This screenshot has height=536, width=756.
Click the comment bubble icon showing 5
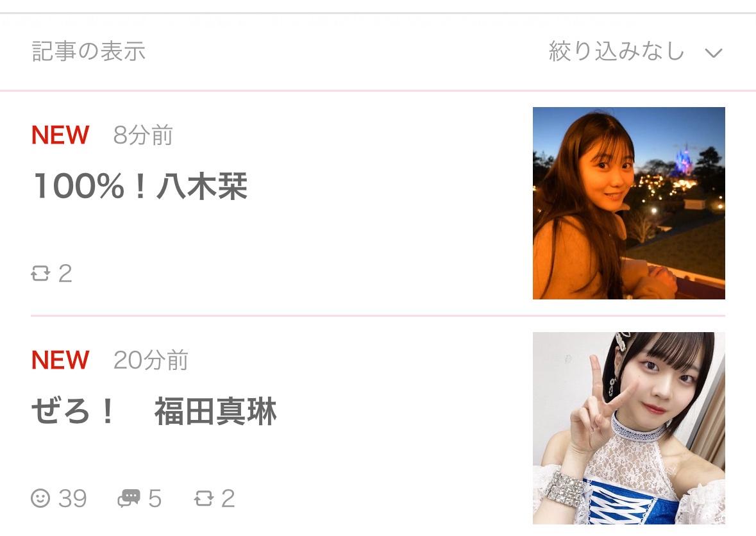[x=130, y=498]
